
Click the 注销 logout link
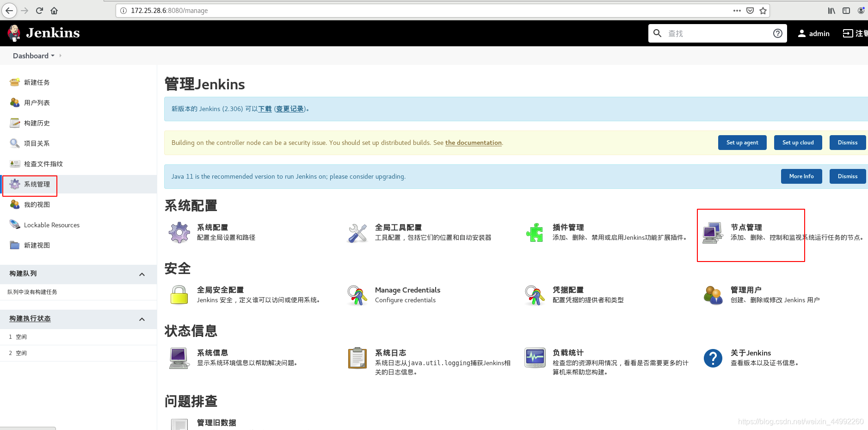(x=855, y=33)
